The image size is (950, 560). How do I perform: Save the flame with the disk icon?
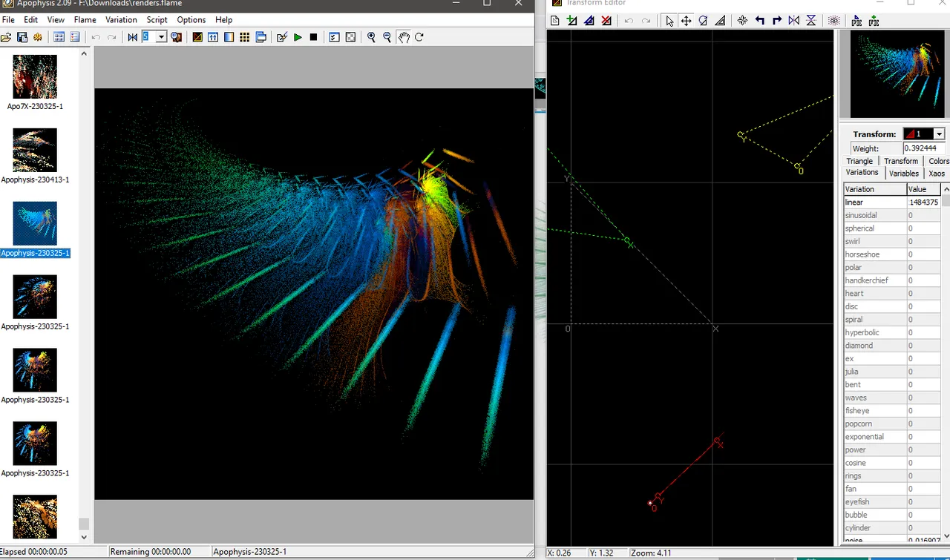(22, 37)
